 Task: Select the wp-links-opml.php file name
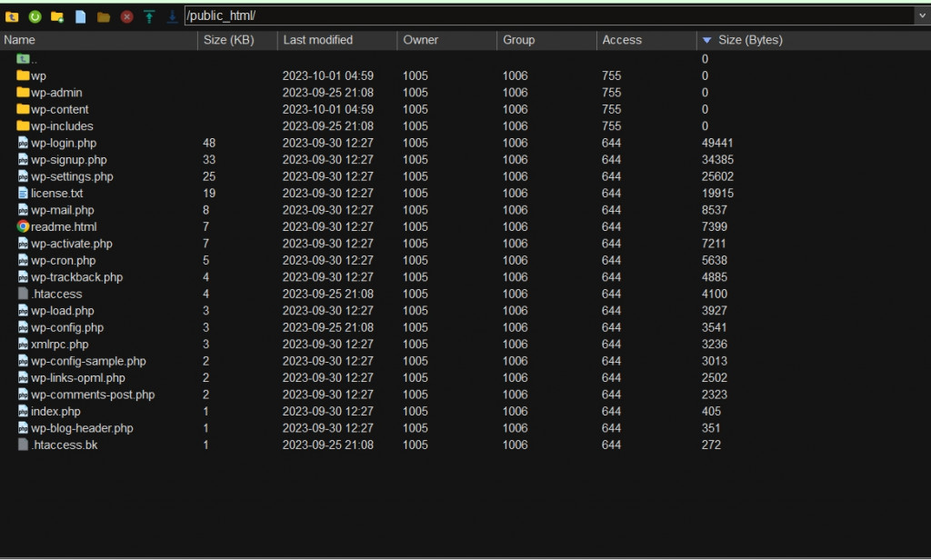tap(78, 377)
